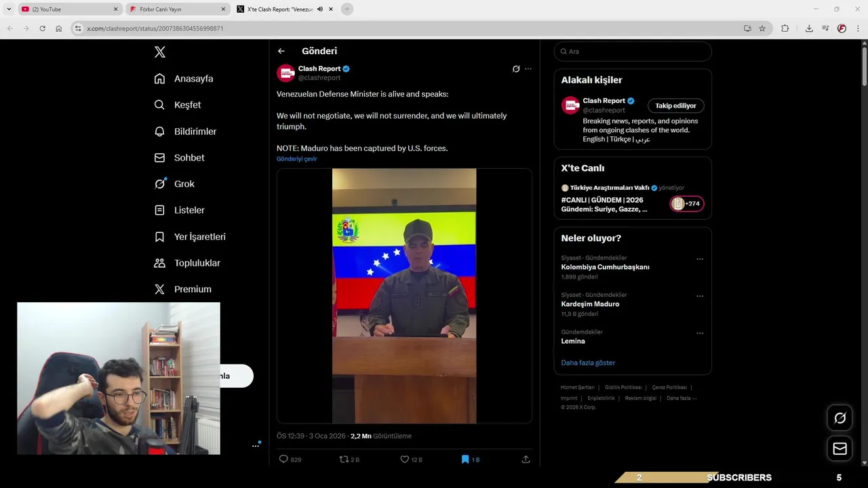Viewport: 868px width, 488px height.
Task: Open Reklam bilgisi footer link
Action: click(x=641, y=399)
